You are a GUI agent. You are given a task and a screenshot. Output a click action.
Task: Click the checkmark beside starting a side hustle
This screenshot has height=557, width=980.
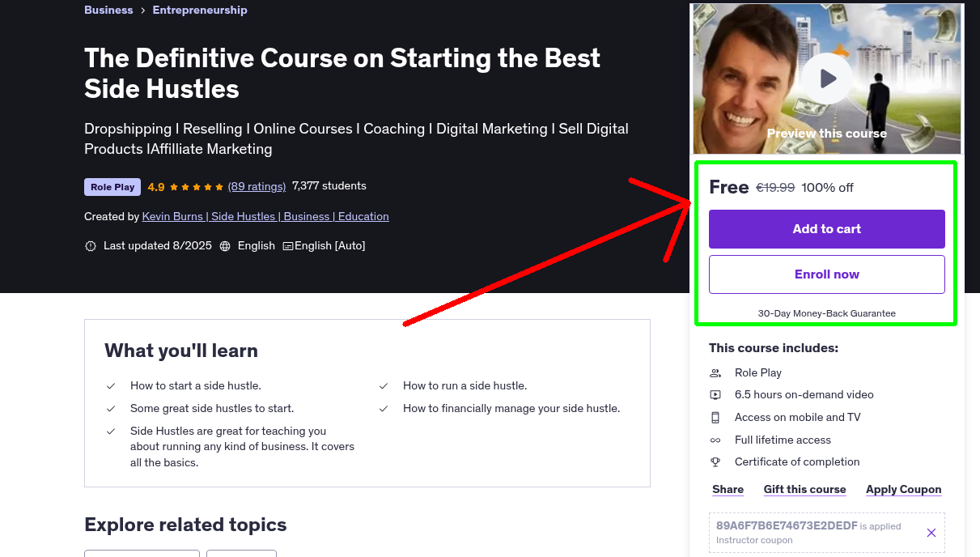111,386
